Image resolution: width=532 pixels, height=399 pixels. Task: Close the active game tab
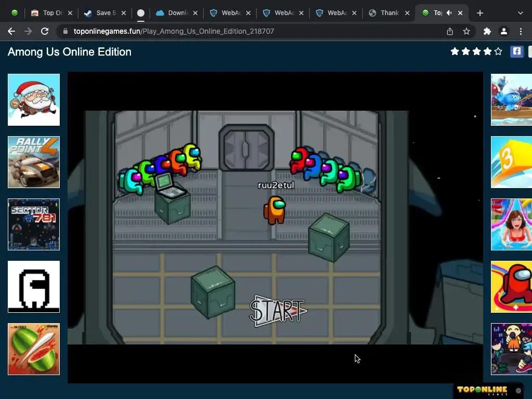460,13
